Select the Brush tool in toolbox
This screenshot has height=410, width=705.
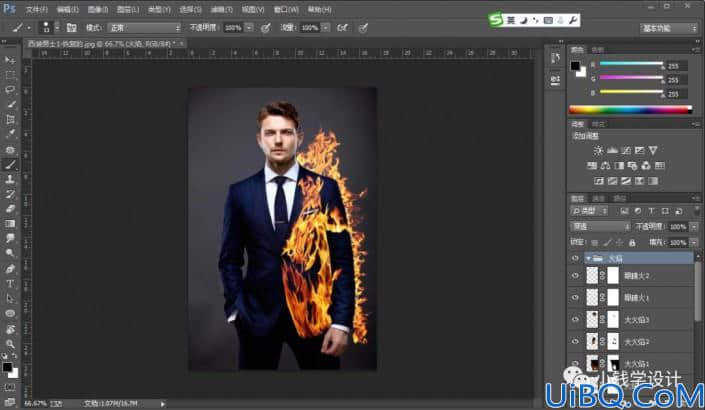coord(10,165)
